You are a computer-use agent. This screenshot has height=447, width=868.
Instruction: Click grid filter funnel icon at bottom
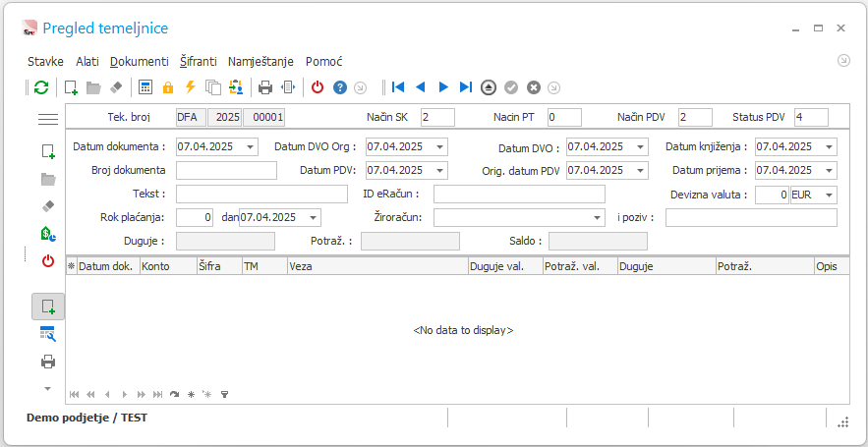tap(224, 395)
